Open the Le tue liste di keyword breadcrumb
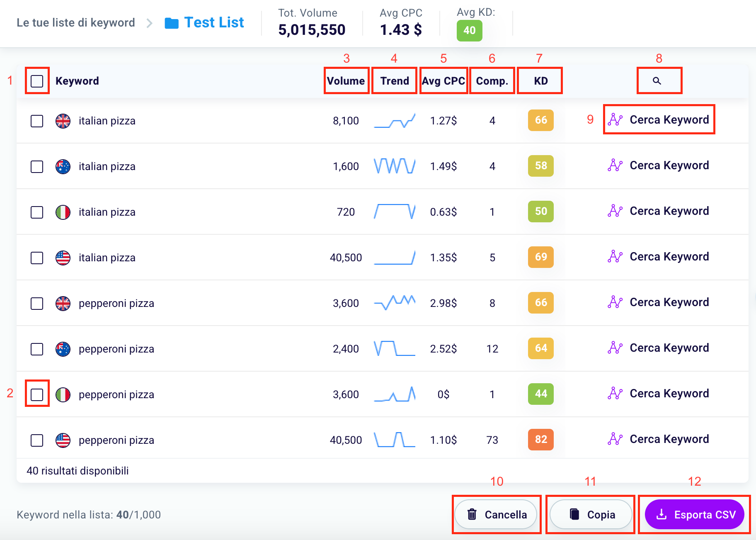The height and width of the screenshot is (540, 756). 76,23
